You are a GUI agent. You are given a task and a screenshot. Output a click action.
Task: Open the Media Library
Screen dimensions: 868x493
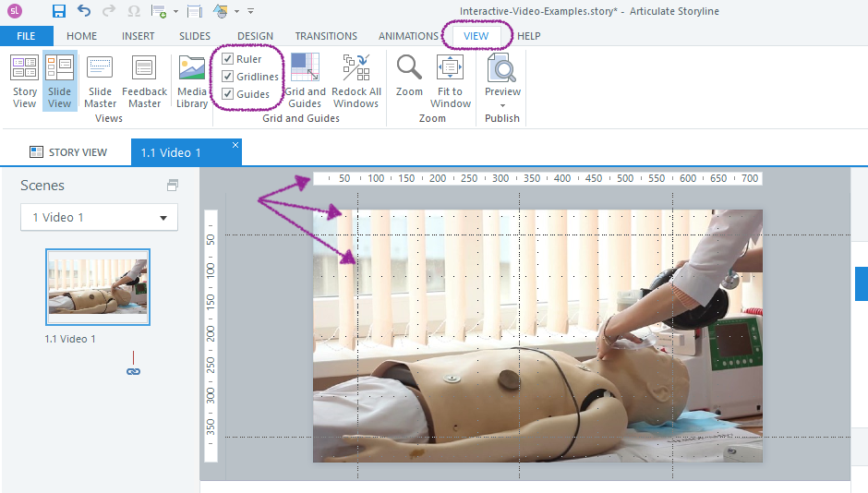192,80
